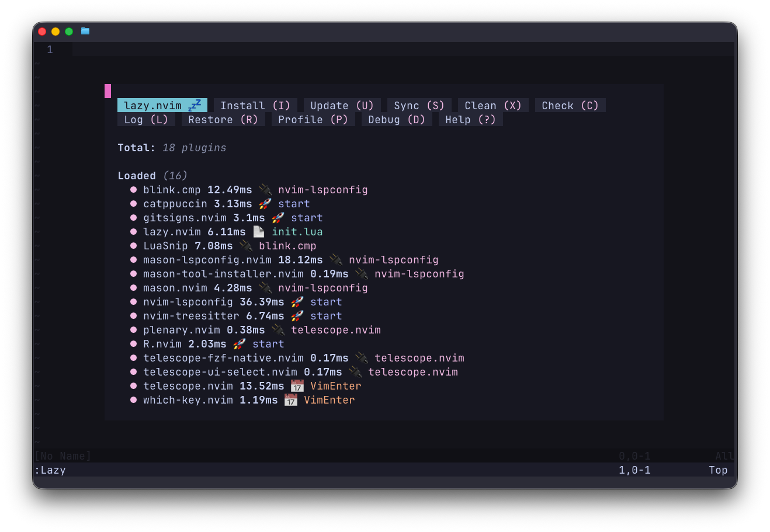
Task: Select the gitsigns.nvim plugin entry
Action: pyautogui.click(x=185, y=218)
